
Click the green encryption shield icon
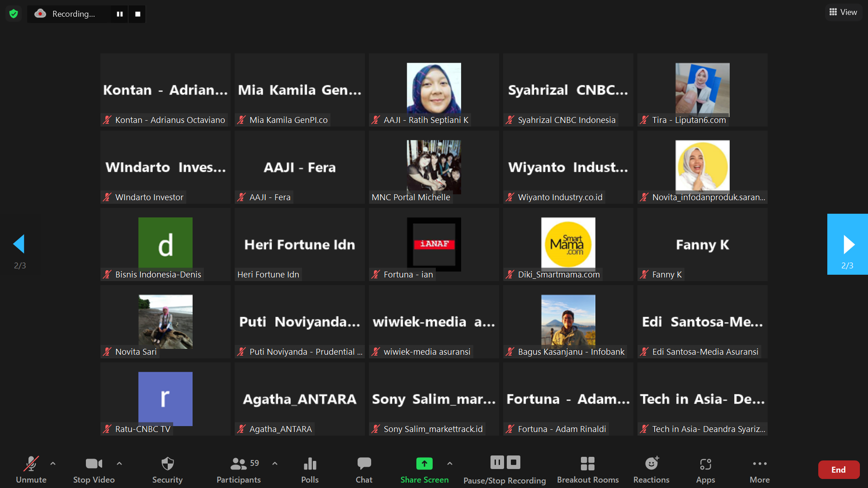click(14, 14)
